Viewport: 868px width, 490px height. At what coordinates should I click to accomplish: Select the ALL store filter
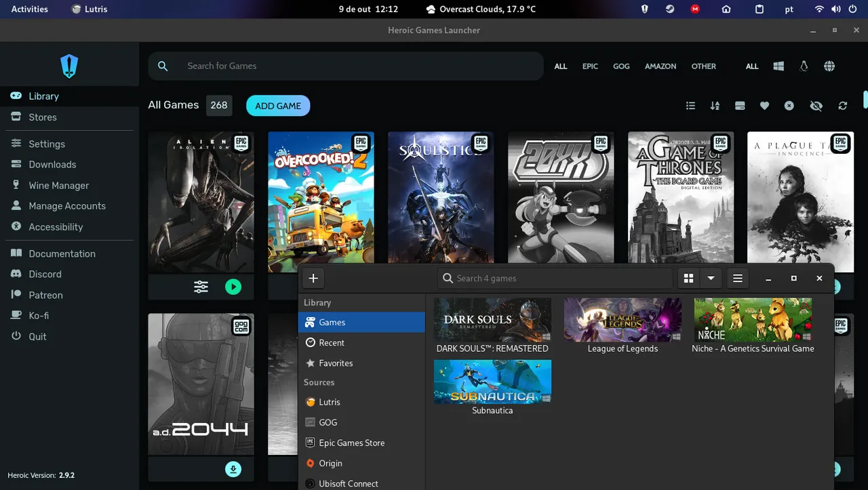coord(561,66)
